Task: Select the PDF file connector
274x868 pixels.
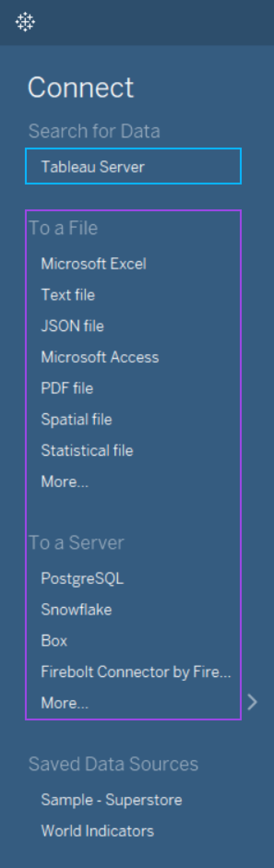Action: point(67,388)
